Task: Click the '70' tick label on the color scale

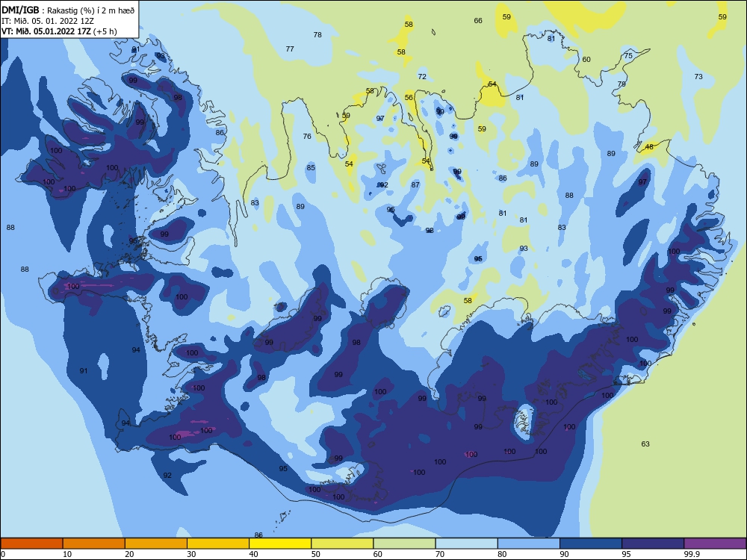Action: (x=440, y=554)
